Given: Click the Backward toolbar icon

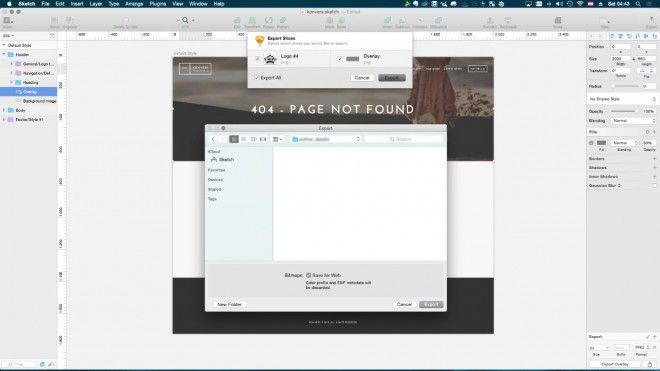Looking at the screenshot, I should point(508,20).
